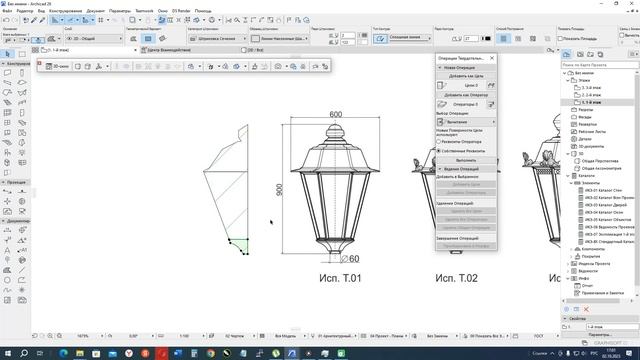Select the Arrow tool in the toolbox
The width and height of the screenshot is (640, 360).
[8, 54]
